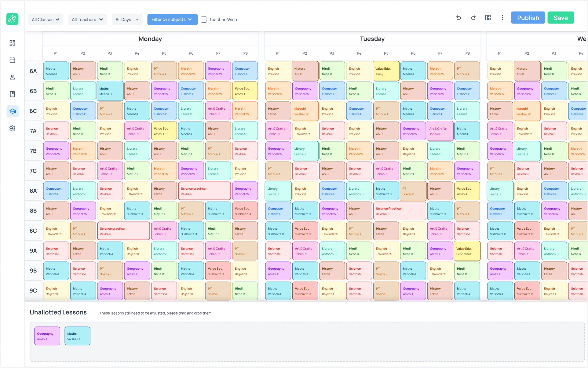The height and width of the screenshot is (368, 588).
Task: Select Monday P8 Computer Kishore P. card for 6A
Action: [x=245, y=71]
